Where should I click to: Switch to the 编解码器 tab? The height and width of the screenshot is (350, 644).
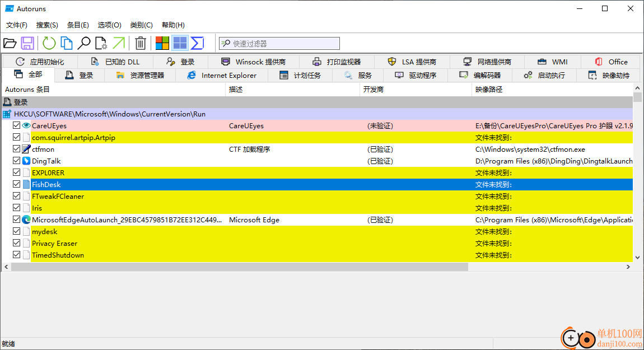[x=480, y=75]
